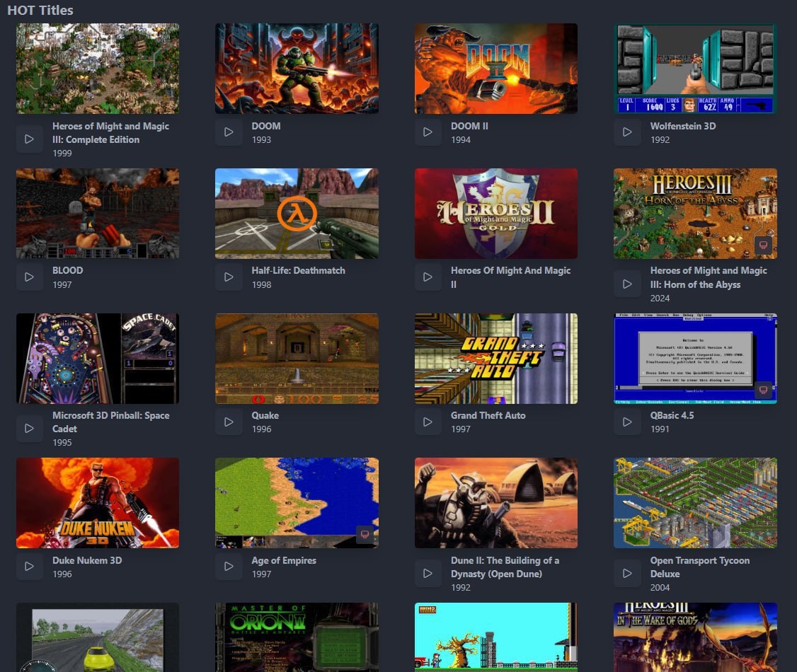Start DOOM 1993 with its play icon
The height and width of the screenshot is (672, 797).
(229, 132)
